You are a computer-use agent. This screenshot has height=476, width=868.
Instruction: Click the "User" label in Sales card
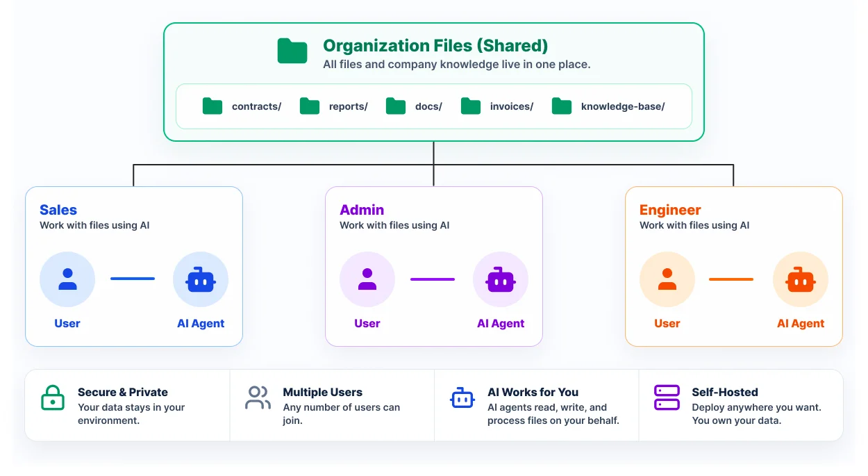(x=67, y=323)
